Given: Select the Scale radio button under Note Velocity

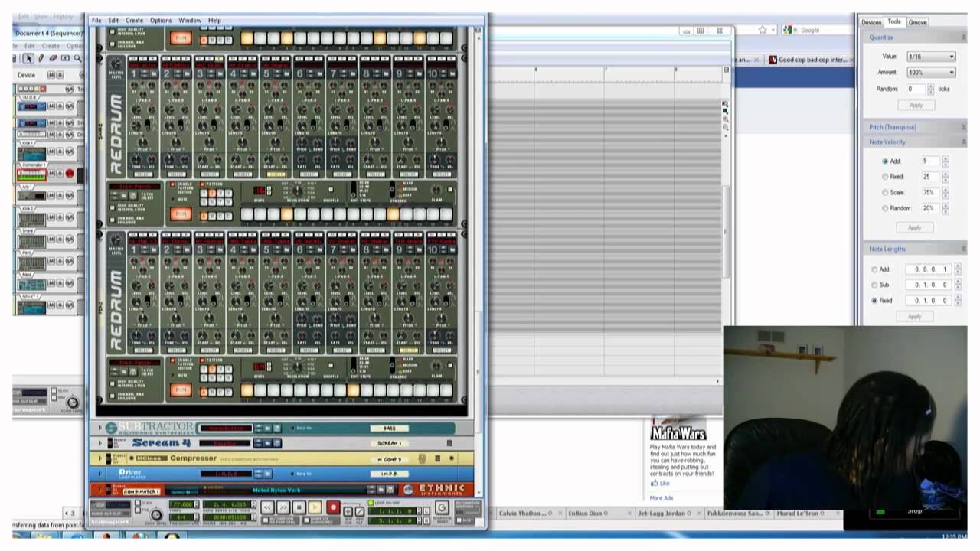Looking at the screenshot, I should point(885,193).
